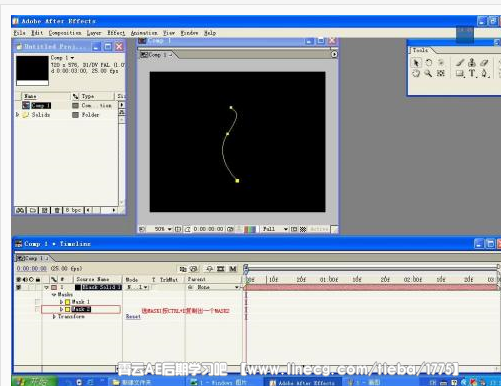Activate the Type text tool
Viewport: 501px width, 386px height.
[472, 73]
